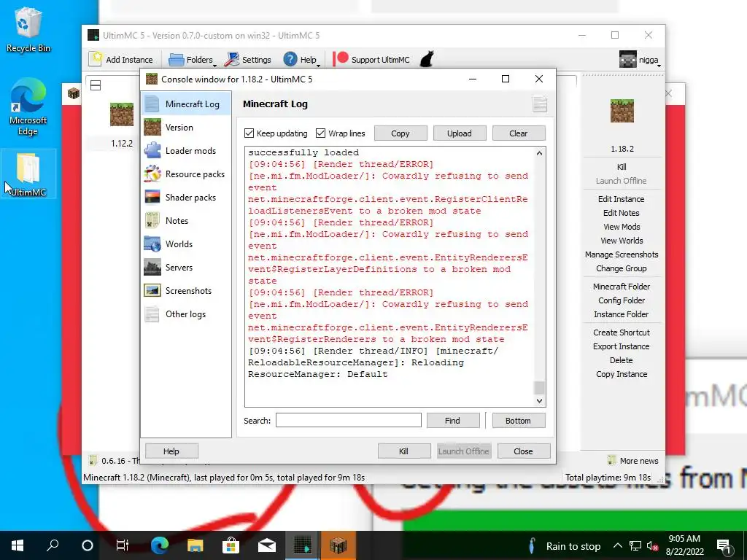Click the log scrollbar down arrow
The height and width of the screenshot is (560, 747).
(x=539, y=401)
